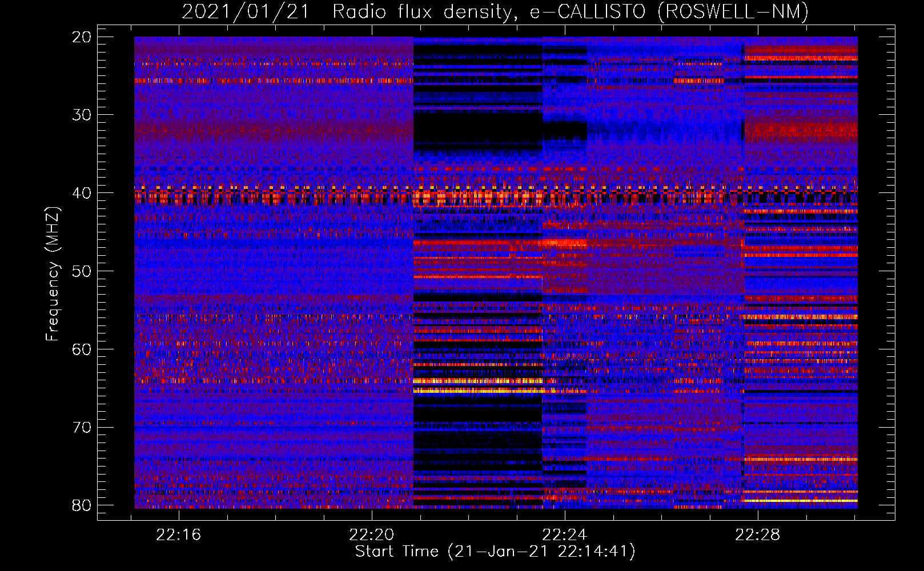Click the 50 frequency tick label
This screenshot has width=924, height=571.
point(82,271)
